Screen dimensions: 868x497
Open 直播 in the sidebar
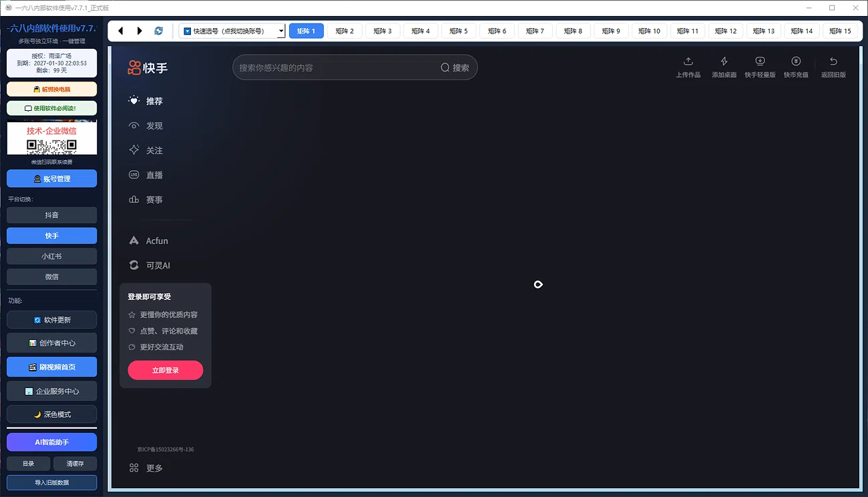146,175
